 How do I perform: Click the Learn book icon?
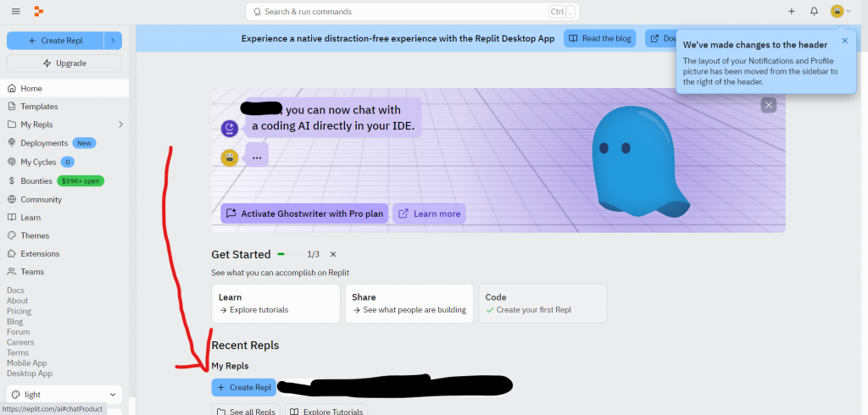pos(12,218)
